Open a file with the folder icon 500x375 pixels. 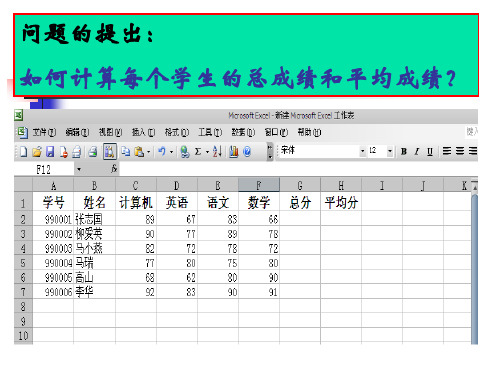(x=37, y=152)
